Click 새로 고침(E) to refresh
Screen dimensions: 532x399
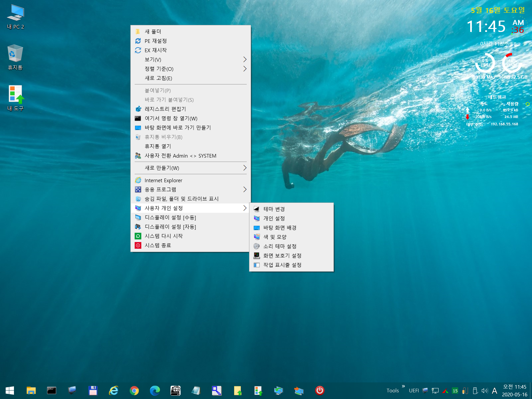coord(191,78)
